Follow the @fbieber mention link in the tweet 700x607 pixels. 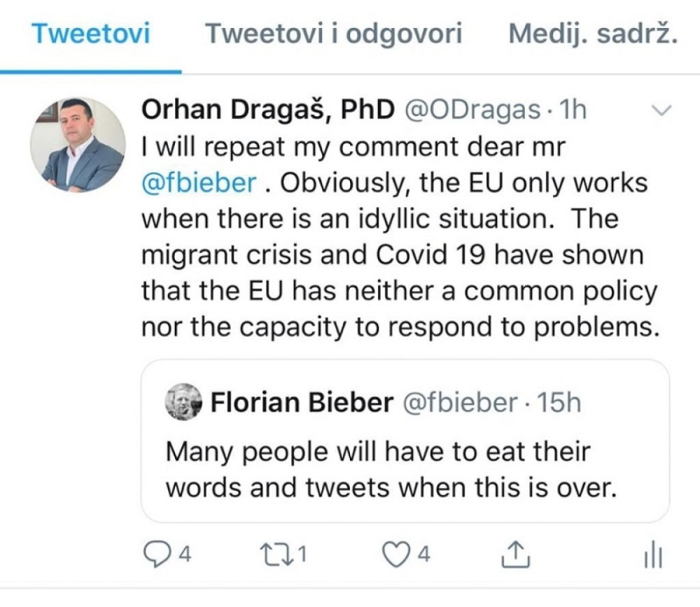pos(200,183)
